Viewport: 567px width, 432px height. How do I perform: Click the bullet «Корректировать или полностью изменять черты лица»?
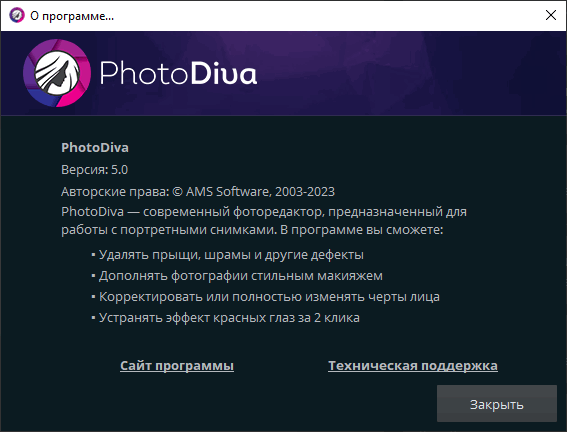(x=265, y=297)
